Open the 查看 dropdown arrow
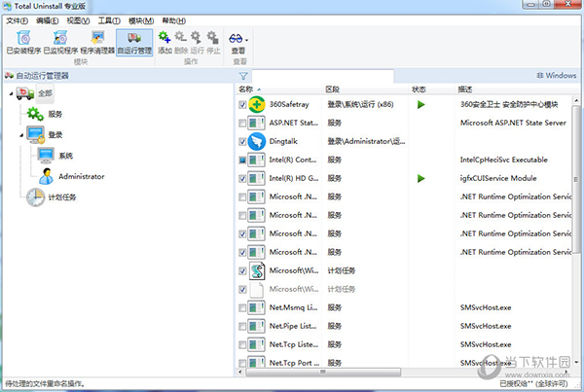Viewport: 584px width, 392px height. click(x=247, y=40)
